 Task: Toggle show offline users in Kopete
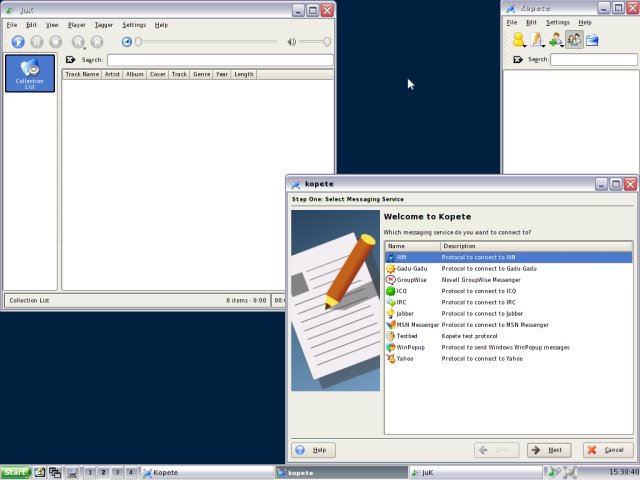[x=574, y=40]
